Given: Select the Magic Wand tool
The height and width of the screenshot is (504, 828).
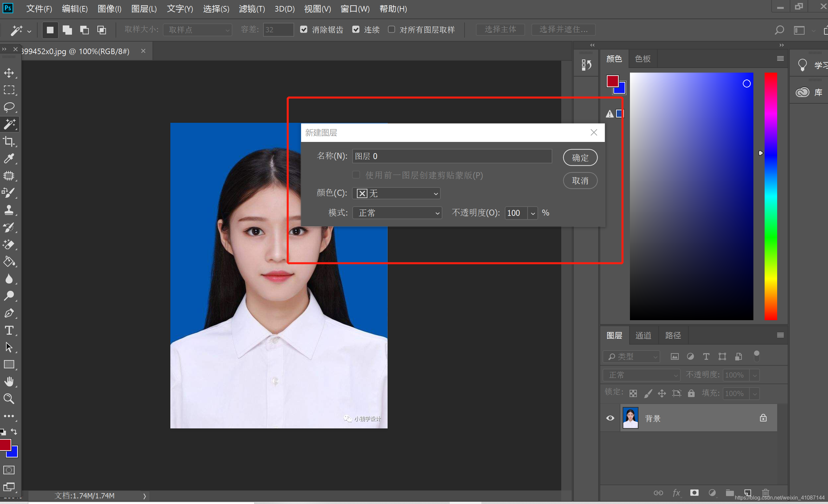Looking at the screenshot, I should click(x=8, y=124).
